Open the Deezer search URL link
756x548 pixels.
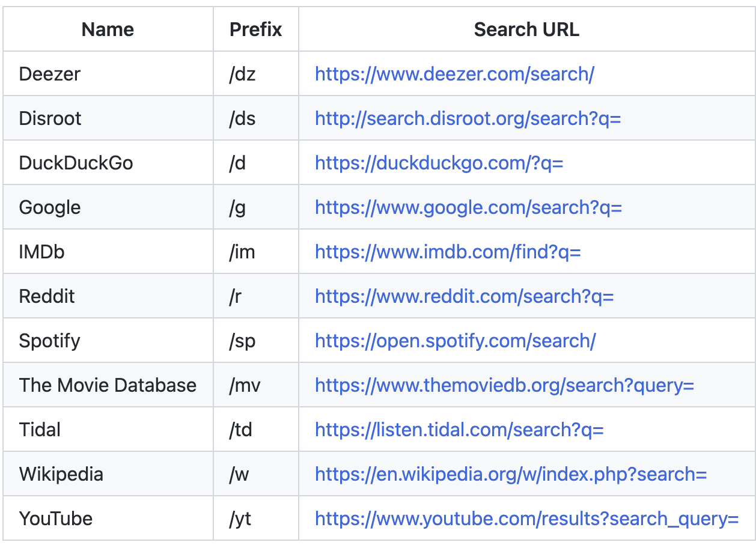[454, 74]
